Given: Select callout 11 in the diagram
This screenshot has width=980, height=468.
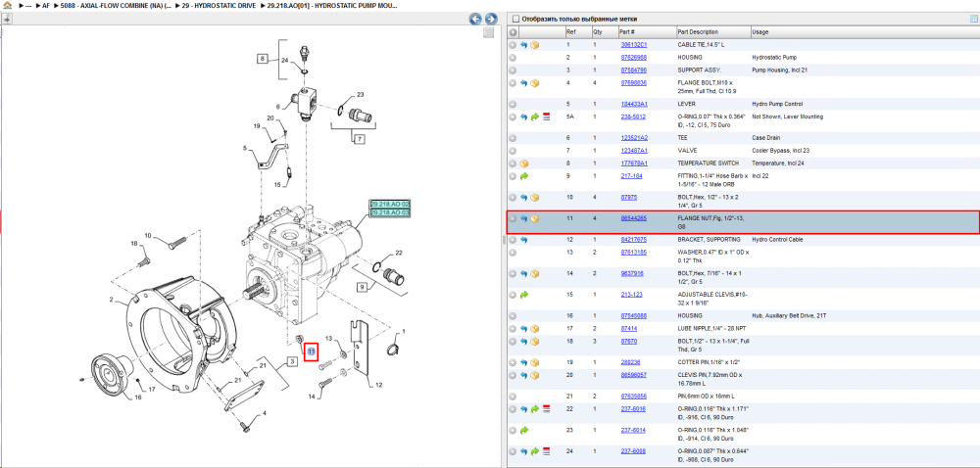Looking at the screenshot, I should [312, 352].
